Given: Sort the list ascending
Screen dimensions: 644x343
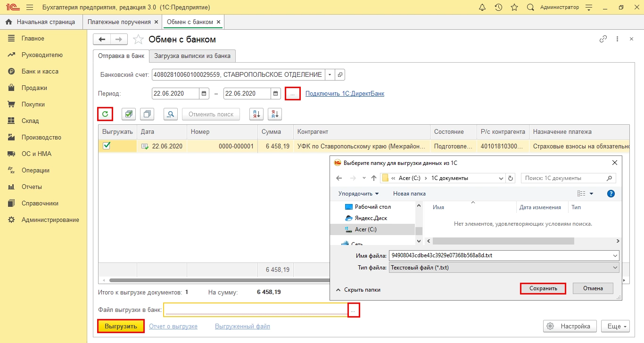Looking at the screenshot, I should coord(256,114).
